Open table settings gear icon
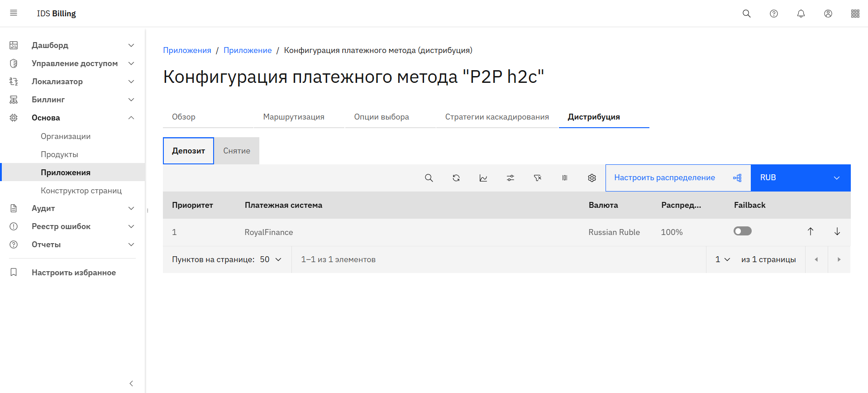 pos(591,178)
